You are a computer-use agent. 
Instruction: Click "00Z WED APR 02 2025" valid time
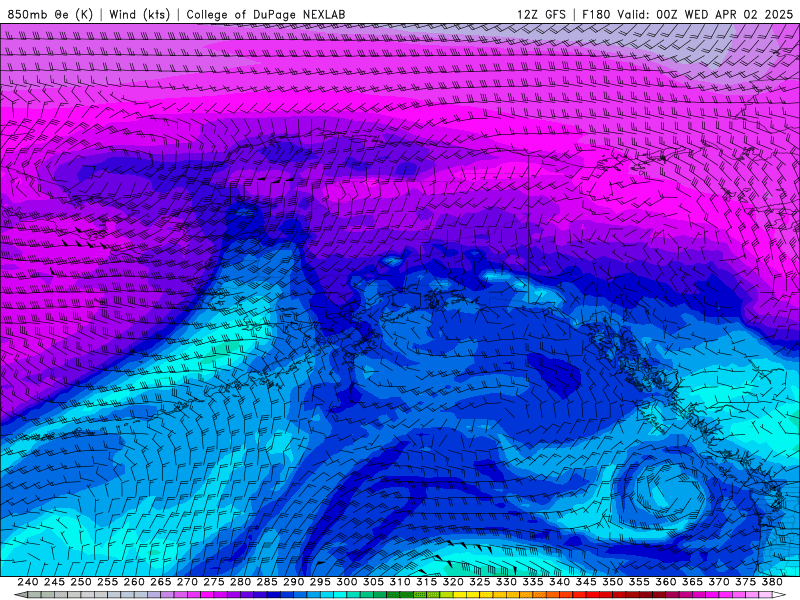(x=724, y=14)
